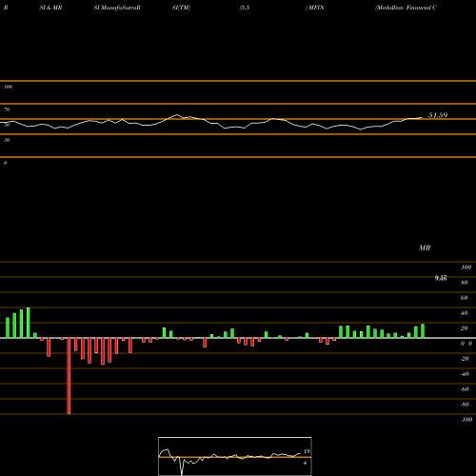The width and height of the screenshot is (476, 476).
Task: Click the RSI value 51.59 label
Action: pos(438,115)
